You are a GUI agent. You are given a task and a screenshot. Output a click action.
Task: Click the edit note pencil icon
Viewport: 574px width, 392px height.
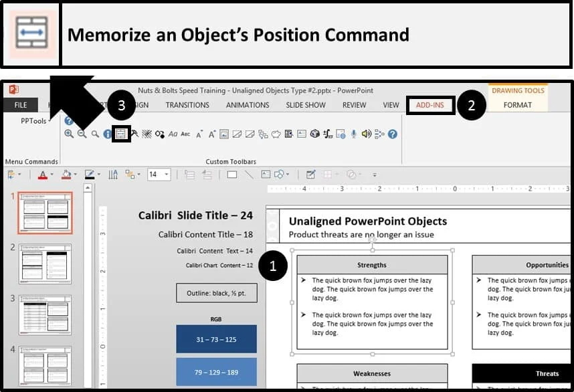pyautogui.click(x=311, y=175)
